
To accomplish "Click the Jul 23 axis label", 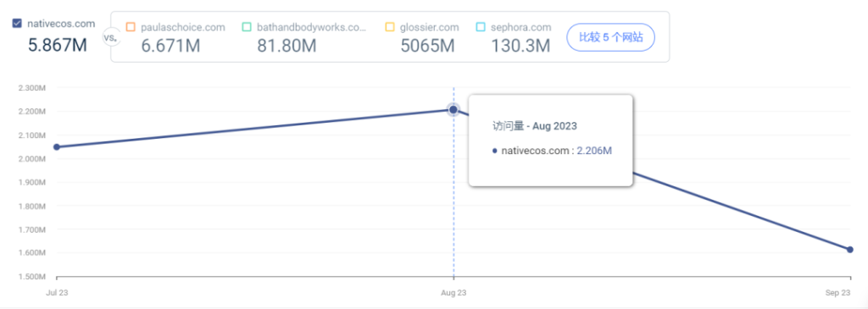I will (53, 292).
